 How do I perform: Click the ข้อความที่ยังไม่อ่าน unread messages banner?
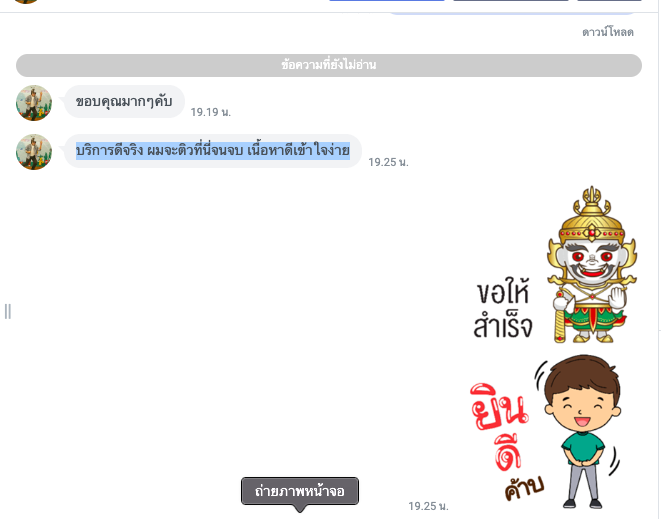click(329, 65)
